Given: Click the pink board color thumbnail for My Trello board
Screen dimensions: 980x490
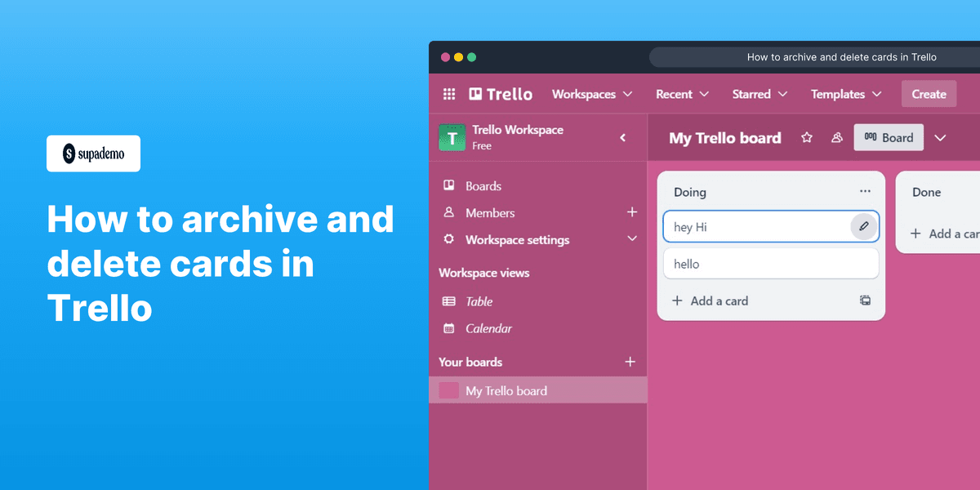Looking at the screenshot, I should point(448,390).
